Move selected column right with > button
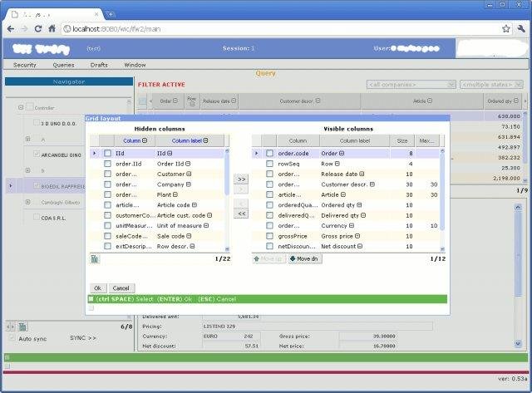The height and width of the screenshot is (393, 532). click(241, 189)
